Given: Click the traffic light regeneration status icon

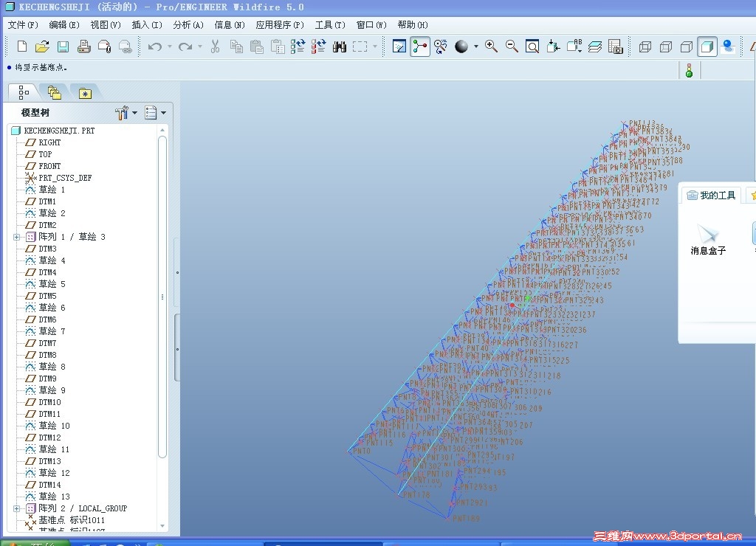Looking at the screenshot, I should coord(689,70).
